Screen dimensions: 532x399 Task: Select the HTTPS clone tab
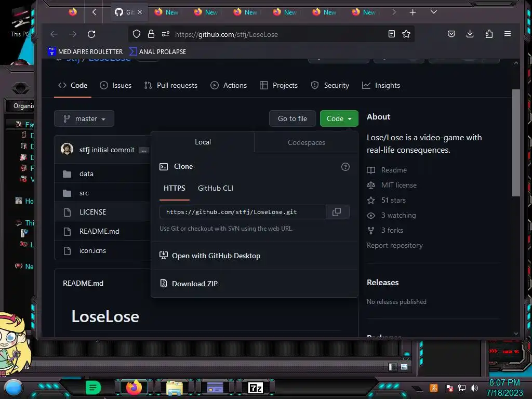[x=175, y=188]
